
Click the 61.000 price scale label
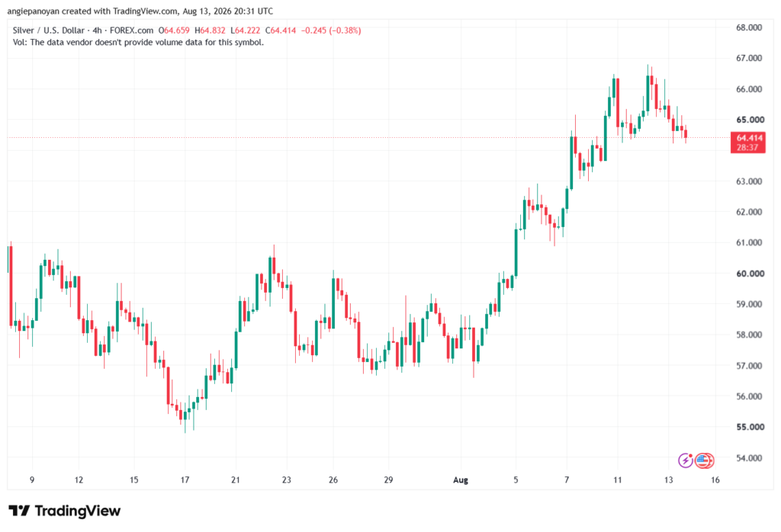749,243
